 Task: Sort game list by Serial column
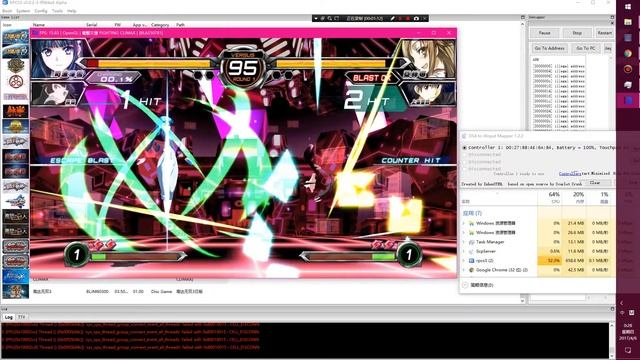pyautogui.click(x=91, y=25)
